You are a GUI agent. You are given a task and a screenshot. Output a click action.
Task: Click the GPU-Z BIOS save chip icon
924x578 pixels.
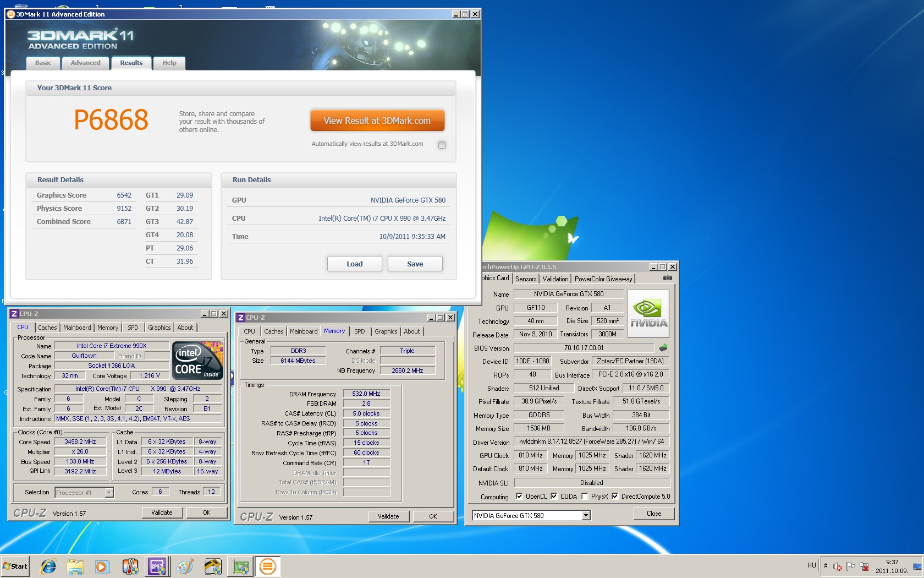(663, 348)
